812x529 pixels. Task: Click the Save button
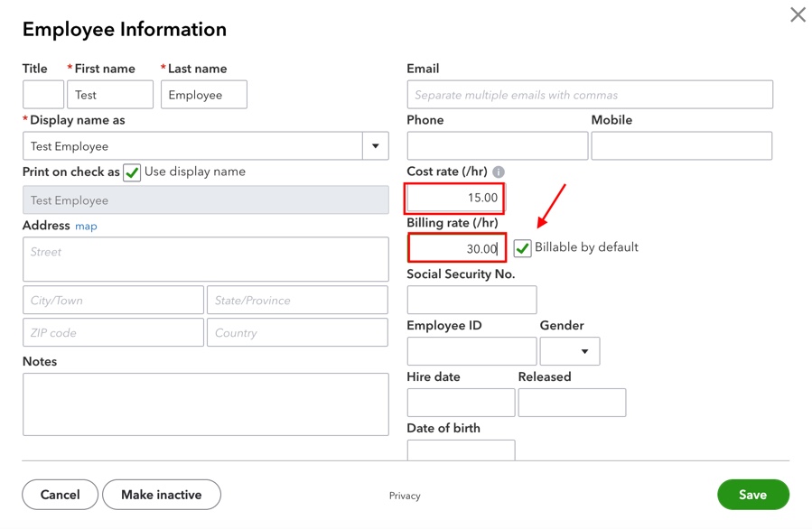point(752,495)
